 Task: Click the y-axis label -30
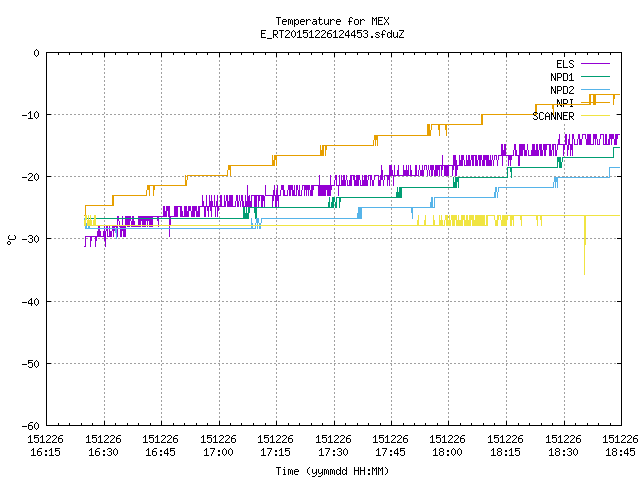point(31,239)
